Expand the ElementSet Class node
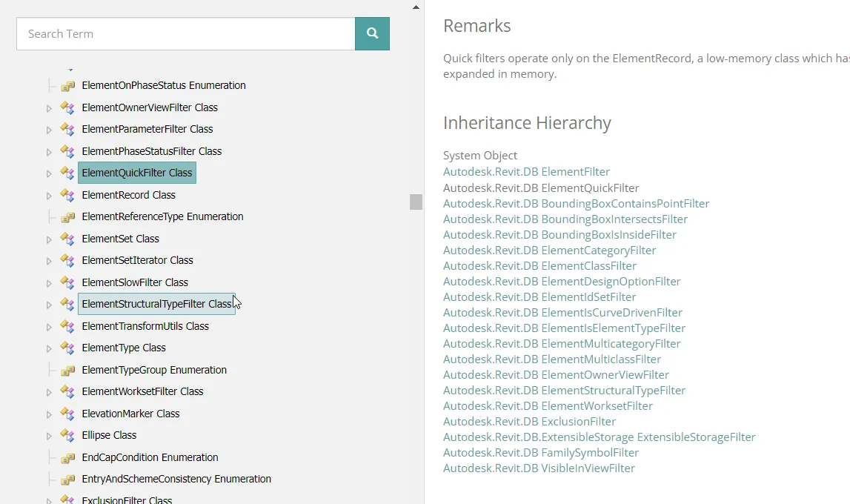Image resolution: width=850 pixels, height=504 pixels. [x=49, y=239]
